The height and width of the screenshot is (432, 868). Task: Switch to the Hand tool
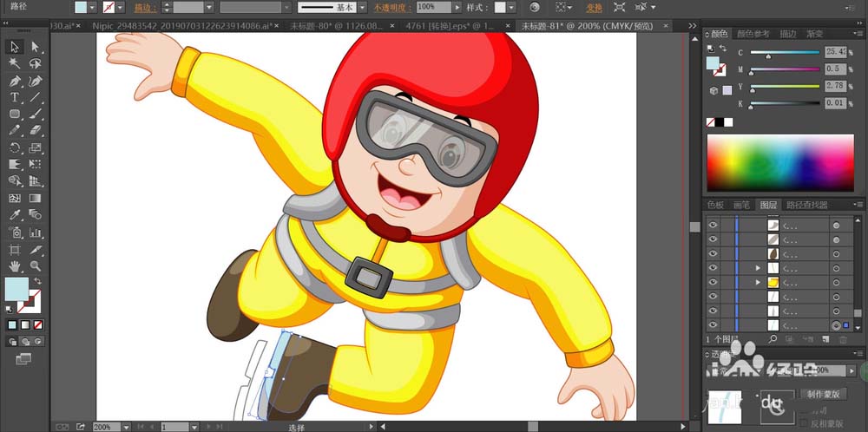(x=15, y=266)
